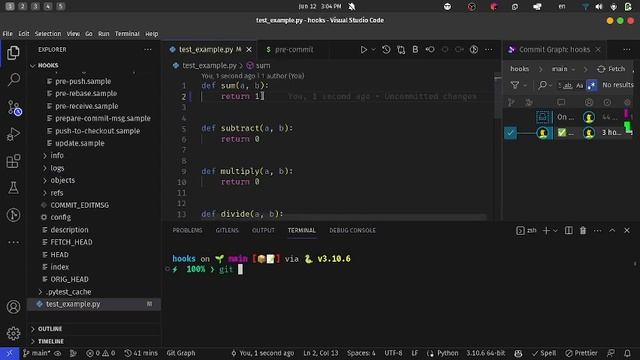The image size is (640, 360).
Task: Open the Testing flask view
Action: 13,188
